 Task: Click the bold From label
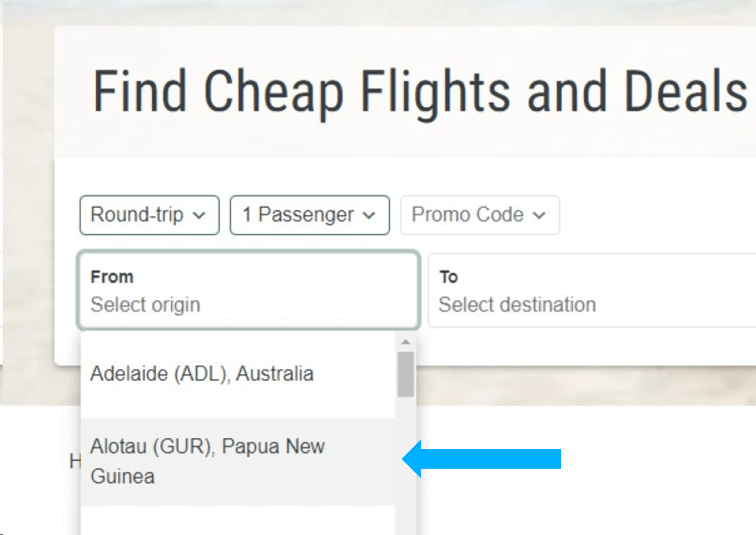(x=112, y=277)
